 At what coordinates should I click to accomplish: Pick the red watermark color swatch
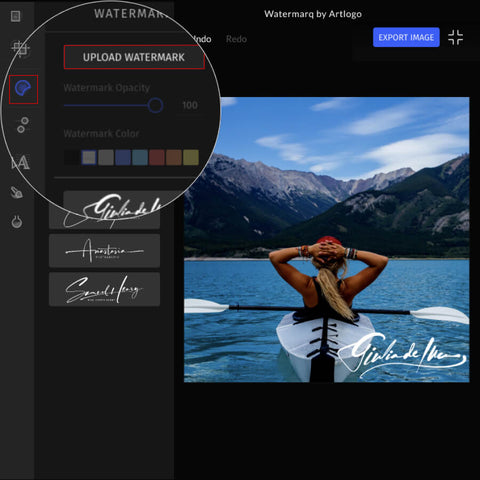click(x=157, y=157)
